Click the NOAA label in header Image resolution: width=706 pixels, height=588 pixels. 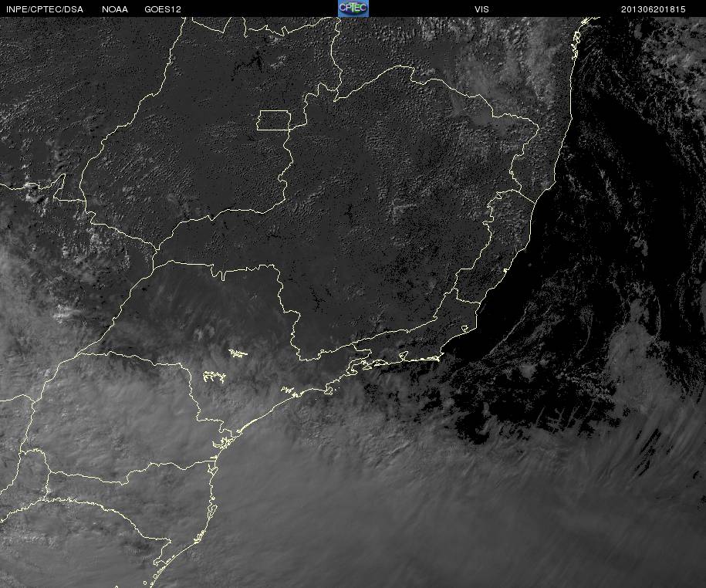[x=114, y=9]
